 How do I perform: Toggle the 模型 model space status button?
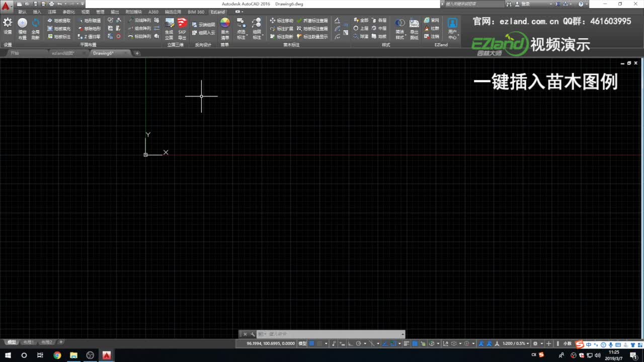click(302, 343)
